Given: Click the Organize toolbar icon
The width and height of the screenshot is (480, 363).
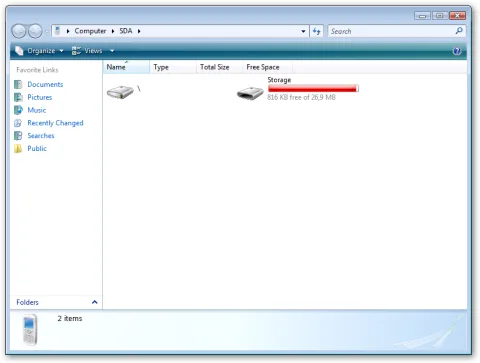Looking at the screenshot, I should pyautogui.click(x=19, y=51).
